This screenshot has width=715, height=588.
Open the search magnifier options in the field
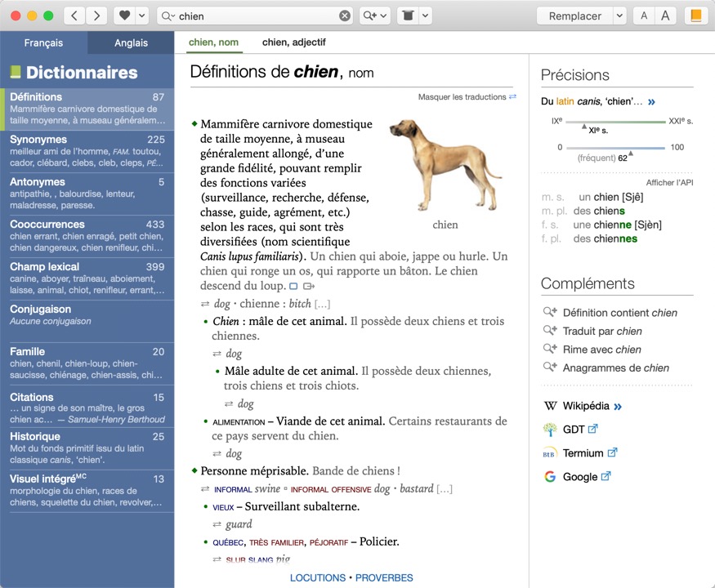click(x=168, y=16)
